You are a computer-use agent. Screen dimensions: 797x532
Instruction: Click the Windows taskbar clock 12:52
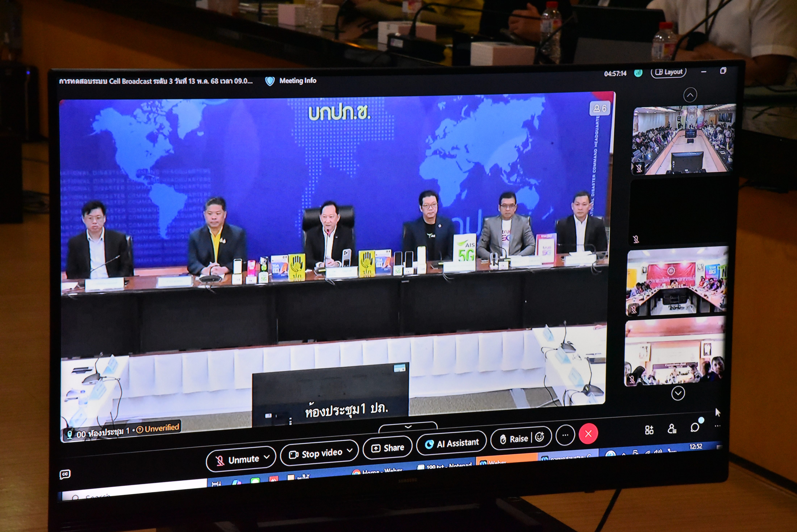pyautogui.click(x=696, y=447)
